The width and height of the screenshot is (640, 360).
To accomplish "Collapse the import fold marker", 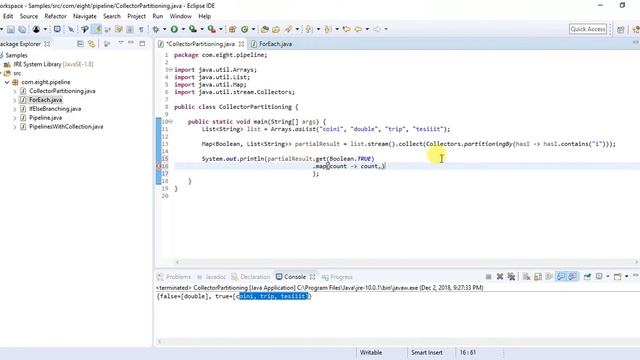I will [171, 70].
